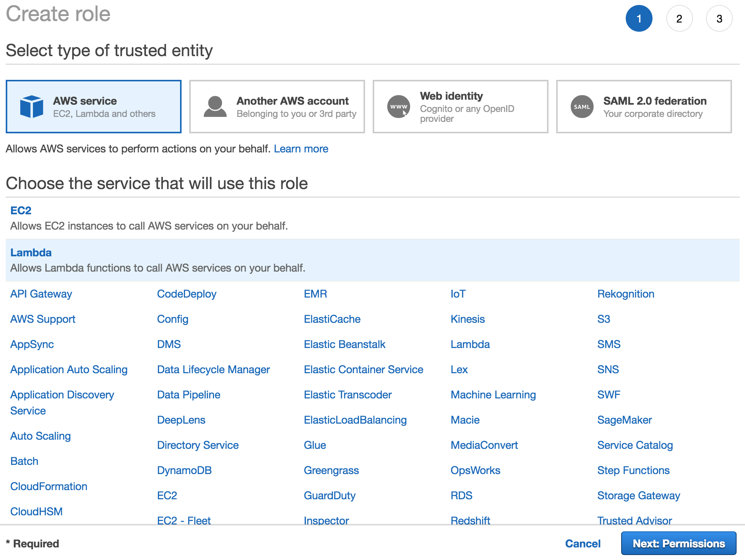This screenshot has width=745, height=560.
Task: Select Lambda in the service list column
Action: click(470, 344)
